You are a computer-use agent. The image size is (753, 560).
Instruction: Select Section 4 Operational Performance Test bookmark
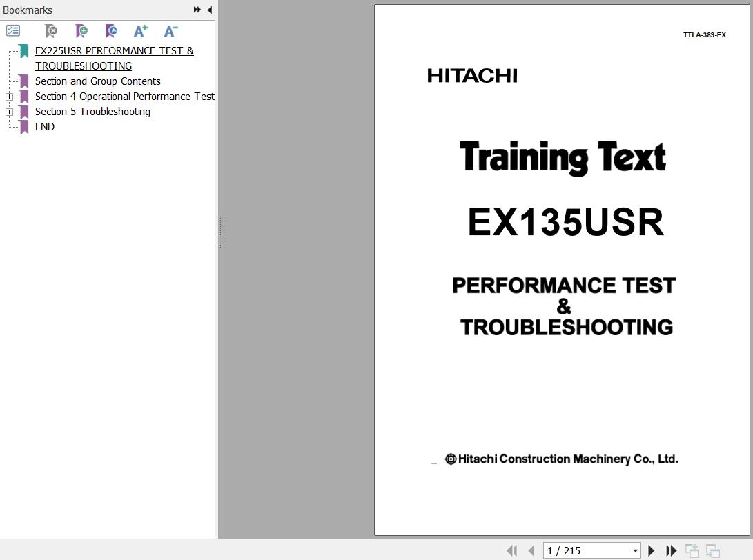coord(125,97)
